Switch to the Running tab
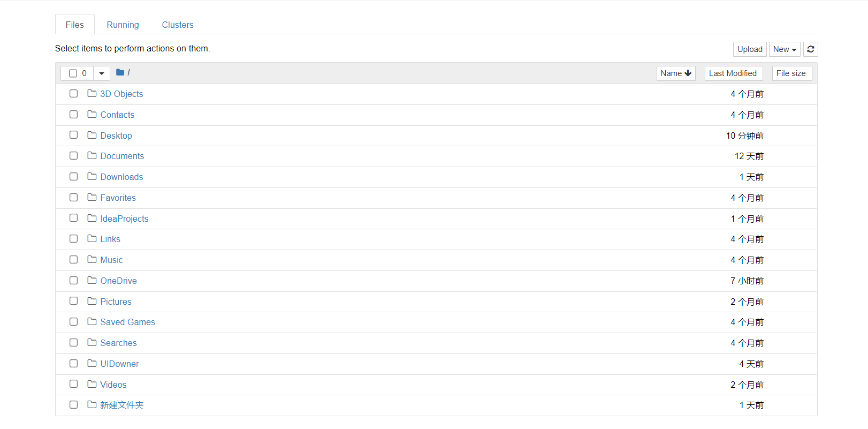Viewport: 868px width, 429px height. point(123,25)
